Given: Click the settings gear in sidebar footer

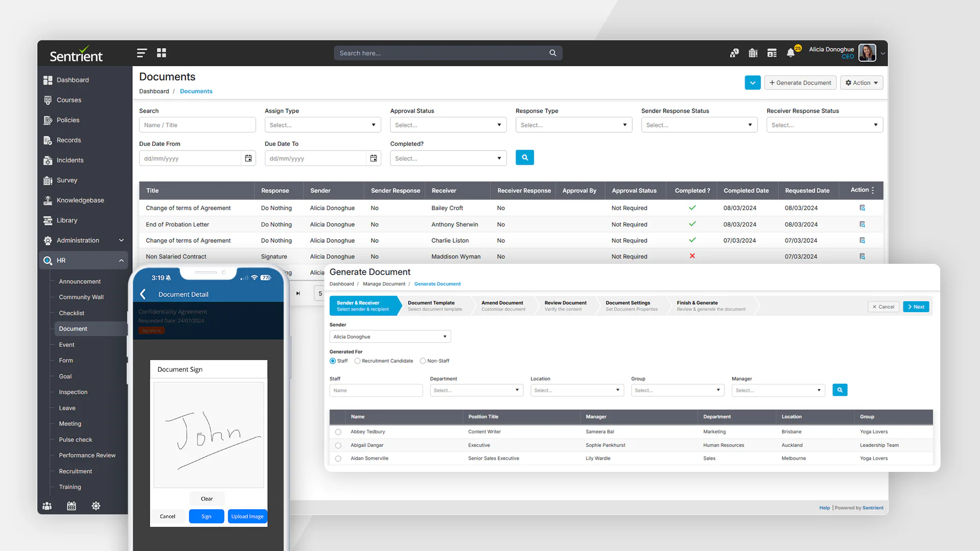Looking at the screenshot, I should point(96,506).
